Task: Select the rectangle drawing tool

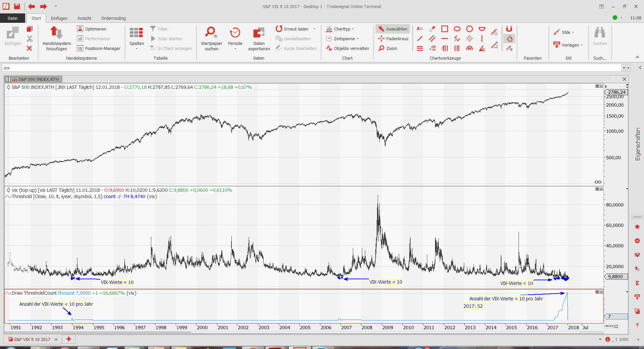Action: tap(444, 29)
